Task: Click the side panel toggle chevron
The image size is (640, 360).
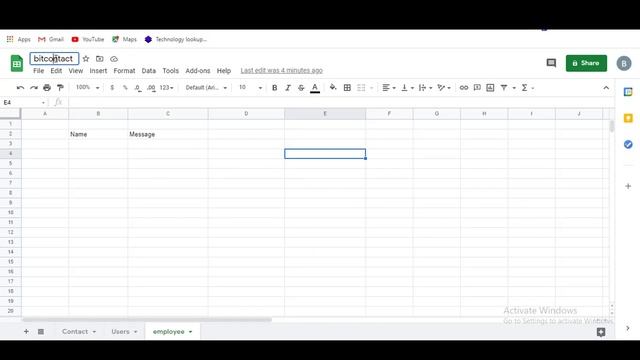Action: coord(628,328)
